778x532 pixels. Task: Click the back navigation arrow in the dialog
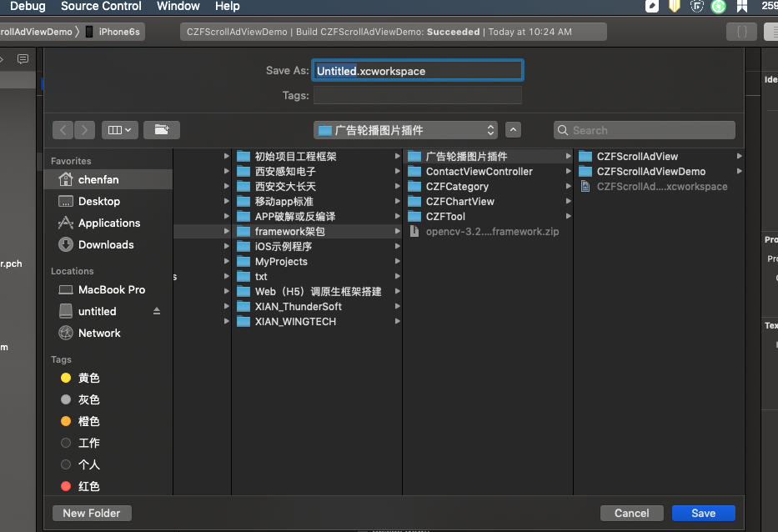(x=63, y=130)
